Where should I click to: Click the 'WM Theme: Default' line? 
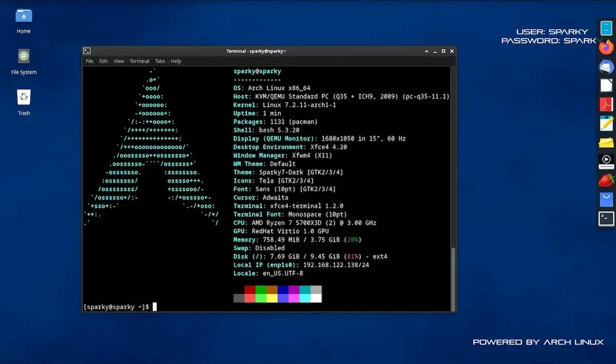pos(265,164)
